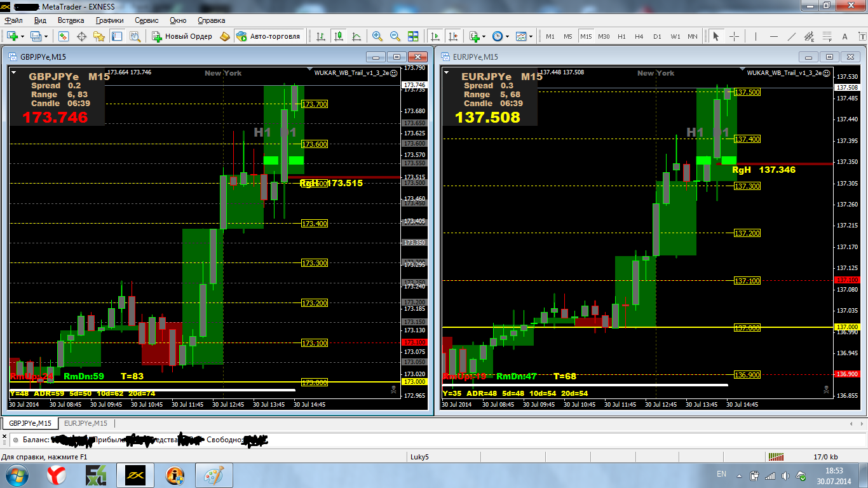Screen dimensions: 868x488
Task: Show the Data Window panel
Action: [81, 36]
